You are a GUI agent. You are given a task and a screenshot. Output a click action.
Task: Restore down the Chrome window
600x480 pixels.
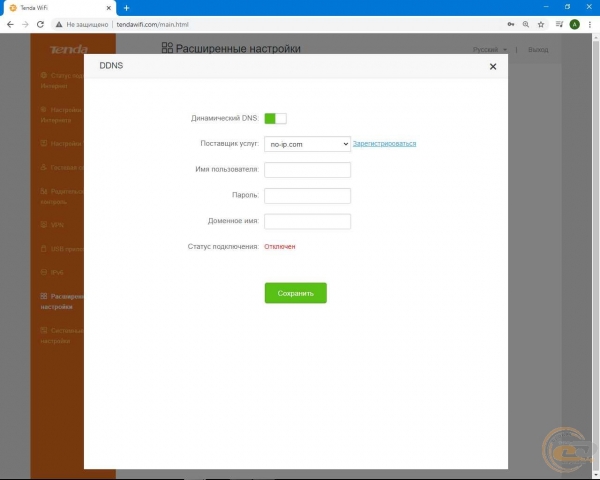click(567, 7)
